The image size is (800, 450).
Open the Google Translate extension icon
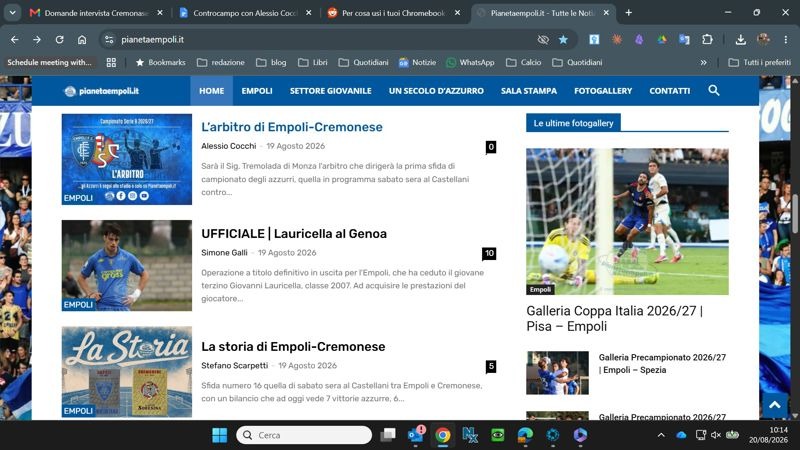(684, 39)
